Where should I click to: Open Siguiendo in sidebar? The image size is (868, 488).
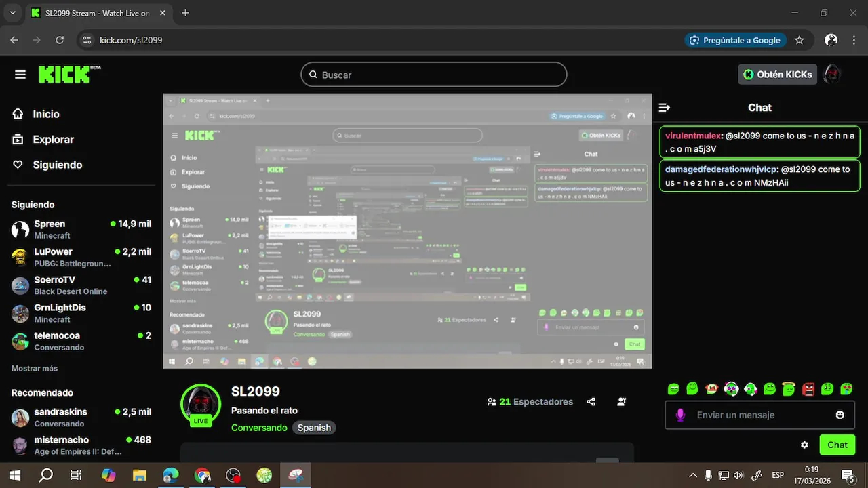click(x=47, y=165)
